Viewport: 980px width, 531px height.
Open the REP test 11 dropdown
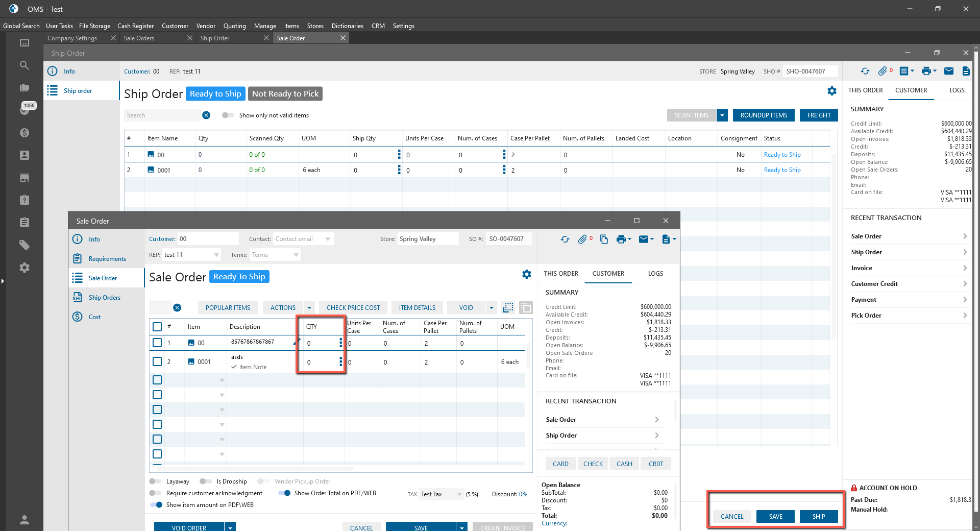coord(216,255)
